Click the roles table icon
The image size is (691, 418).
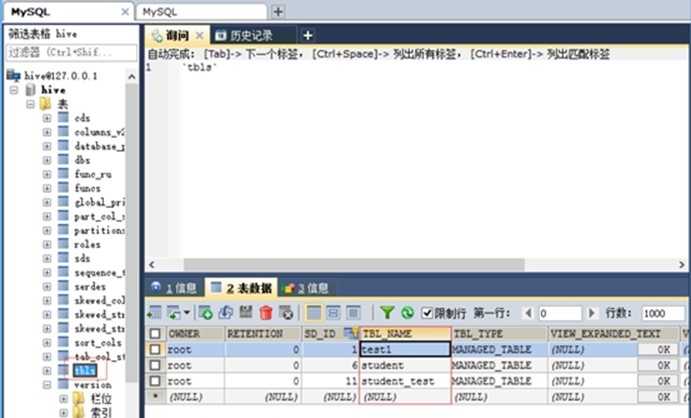pyautogui.click(x=63, y=244)
